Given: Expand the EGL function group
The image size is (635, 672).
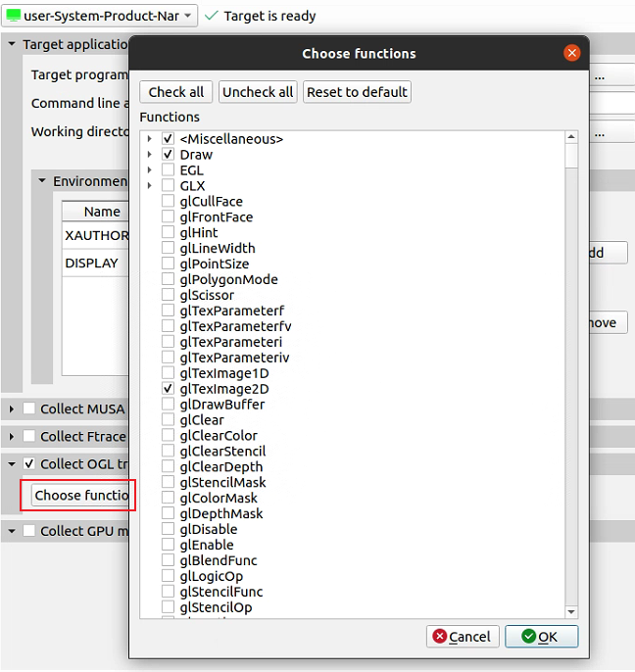Looking at the screenshot, I should point(149,170).
